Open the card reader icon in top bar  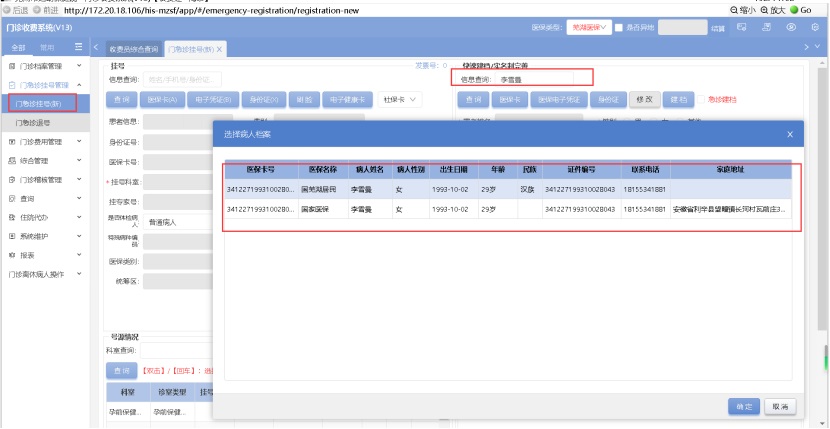(742, 27)
